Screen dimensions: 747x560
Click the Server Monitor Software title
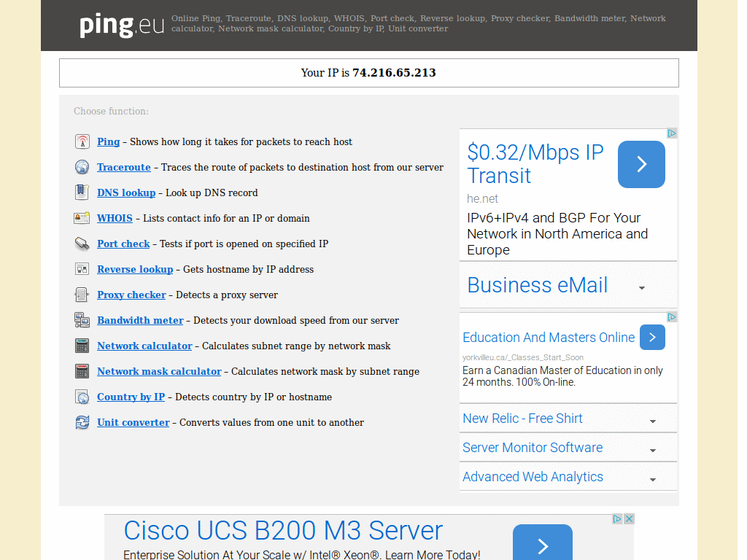pos(532,448)
